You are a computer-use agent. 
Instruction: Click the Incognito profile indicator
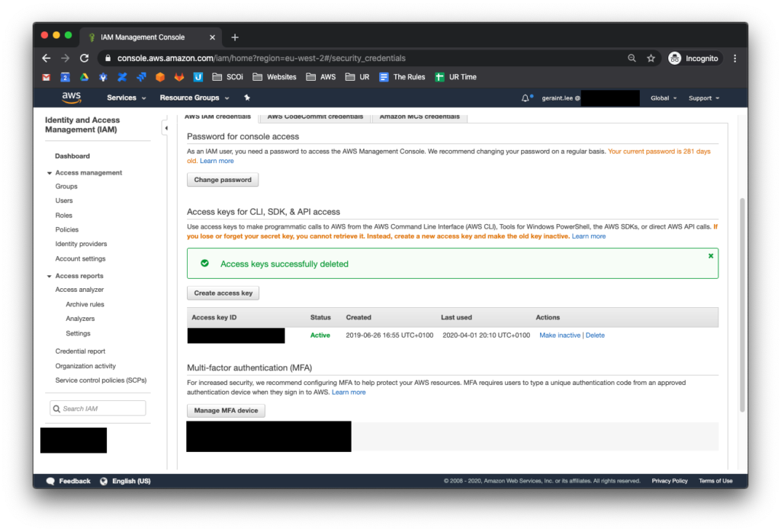[x=694, y=58]
